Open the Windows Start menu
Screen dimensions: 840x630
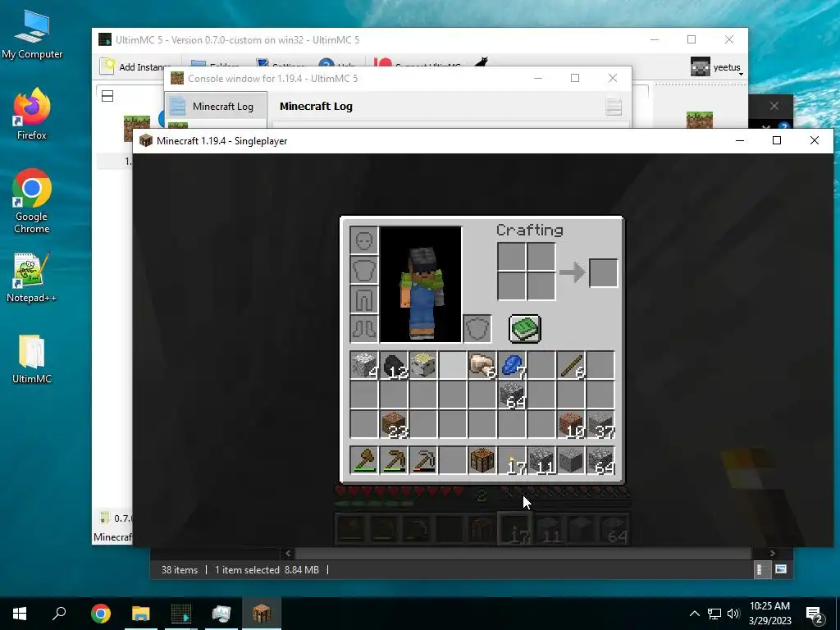tap(20, 614)
